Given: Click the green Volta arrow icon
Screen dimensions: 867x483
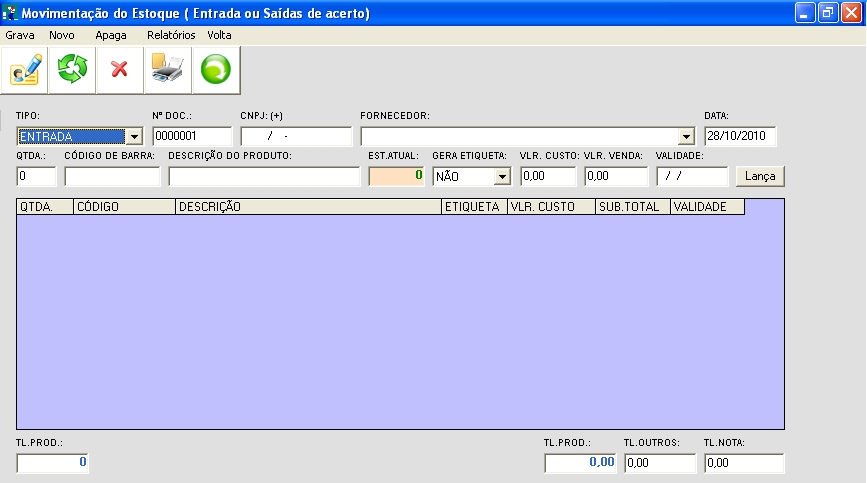Looking at the screenshot, I should [215, 70].
